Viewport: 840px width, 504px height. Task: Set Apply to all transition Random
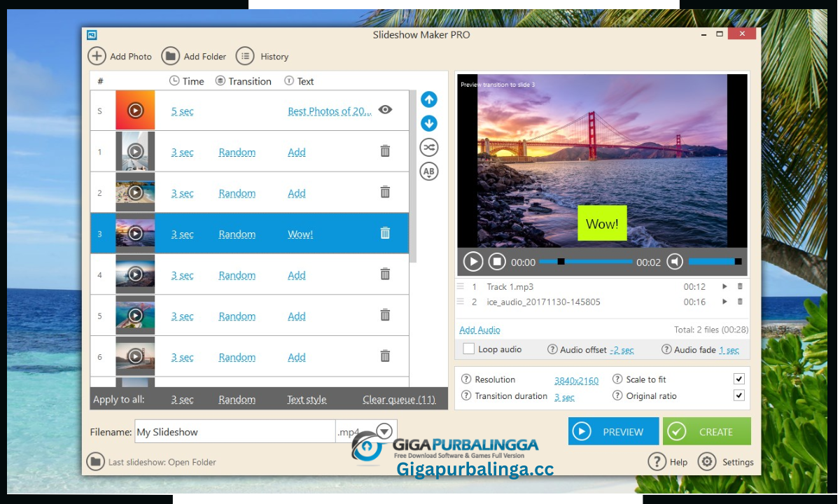point(237,400)
